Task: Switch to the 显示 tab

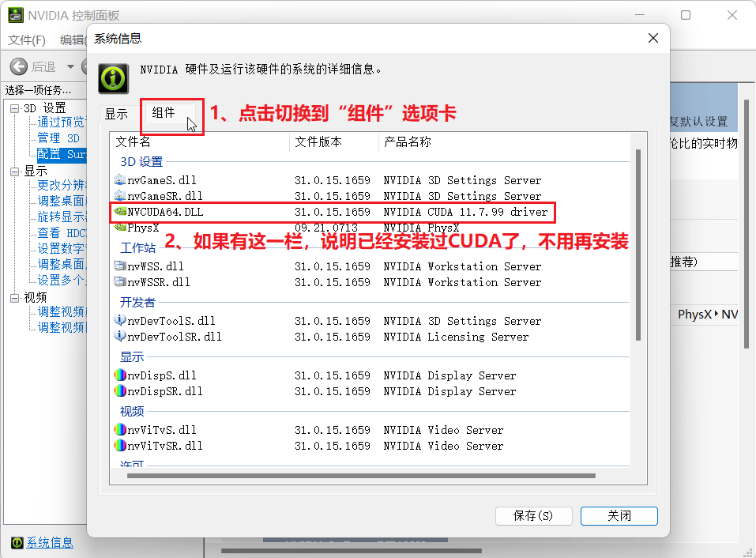Action: [x=116, y=115]
